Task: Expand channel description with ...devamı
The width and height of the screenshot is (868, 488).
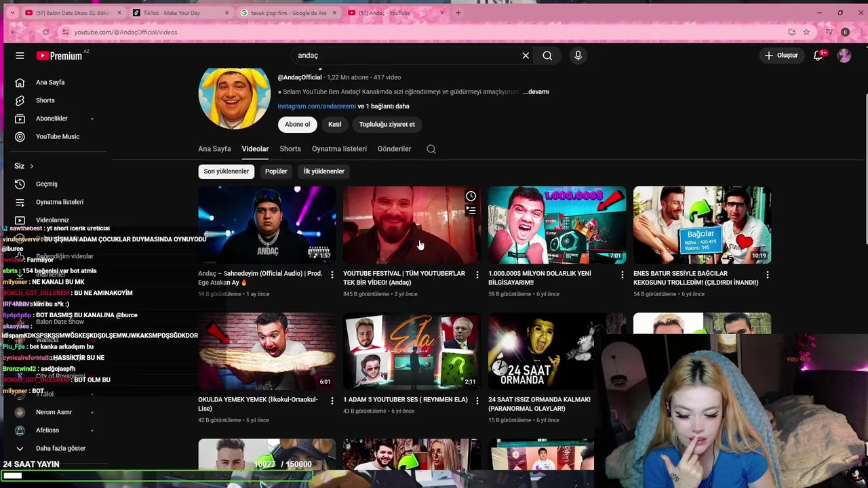Action: tap(536, 91)
